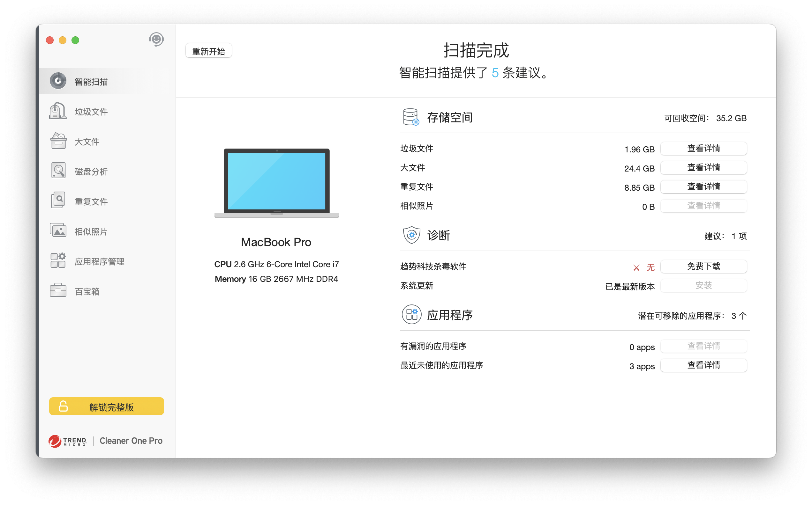This screenshot has height=505, width=812.
Task: View details for big files 24.4 GB
Action: (703, 168)
